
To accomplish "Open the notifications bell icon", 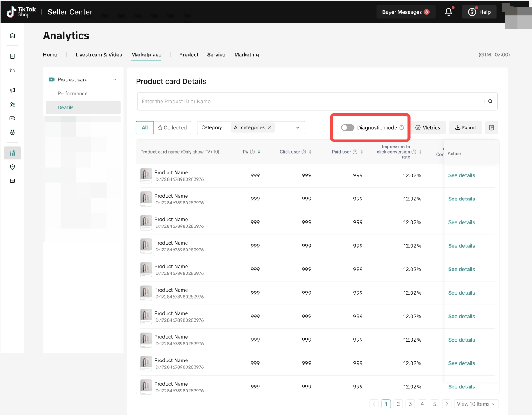I will [x=448, y=12].
